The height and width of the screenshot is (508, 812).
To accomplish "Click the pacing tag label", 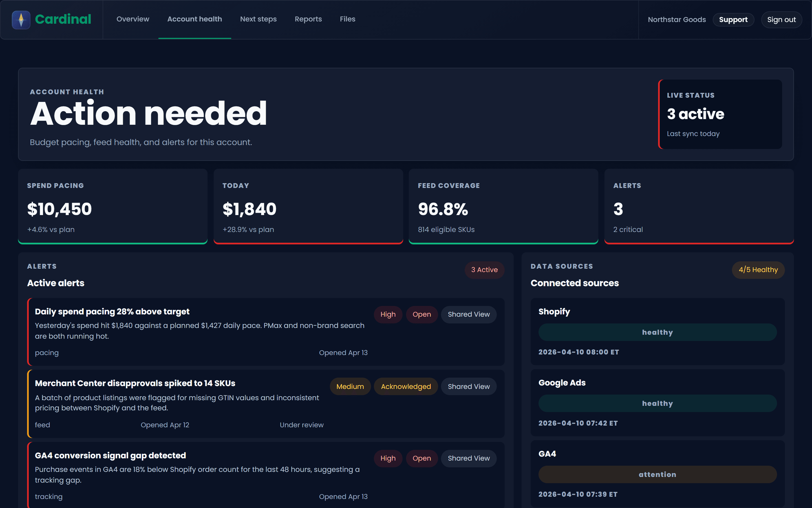I will [47, 353].
